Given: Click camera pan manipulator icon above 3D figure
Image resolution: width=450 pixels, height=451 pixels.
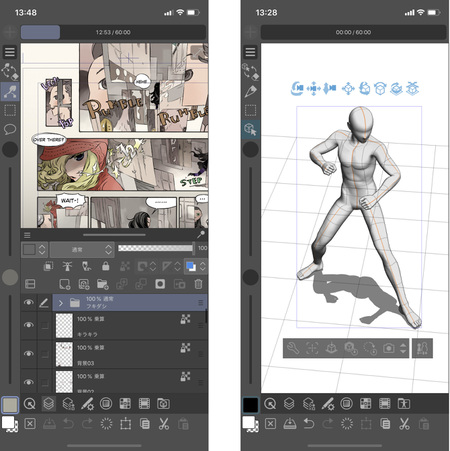Looking at the screenshot, I should point(313,89).
